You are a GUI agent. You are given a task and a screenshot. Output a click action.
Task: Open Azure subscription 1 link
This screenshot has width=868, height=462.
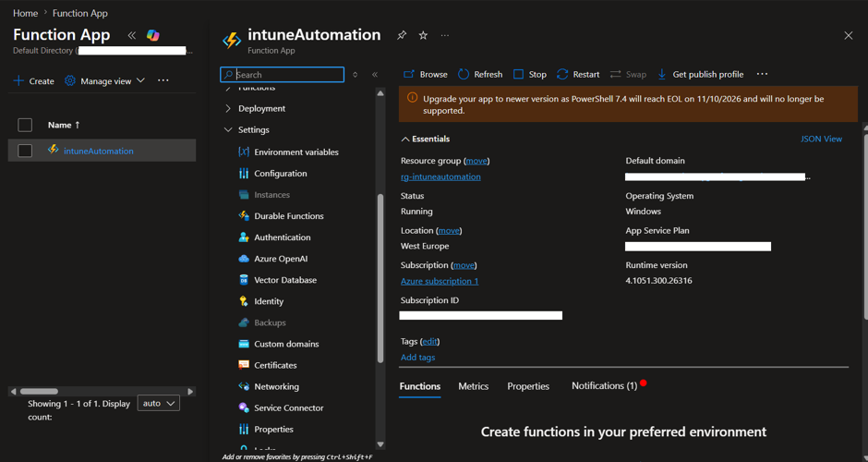tap(440, 281)
